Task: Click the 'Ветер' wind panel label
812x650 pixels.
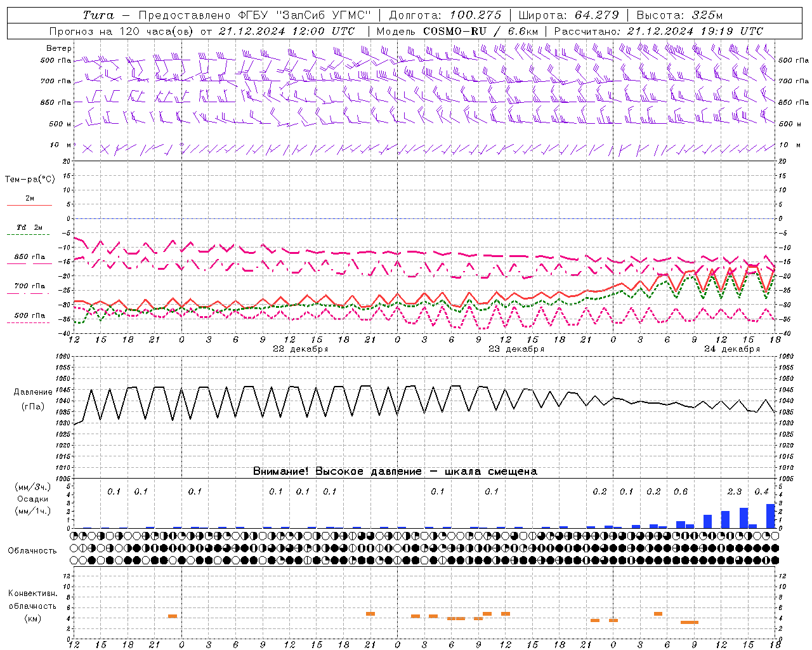Action: pos(59,48)
